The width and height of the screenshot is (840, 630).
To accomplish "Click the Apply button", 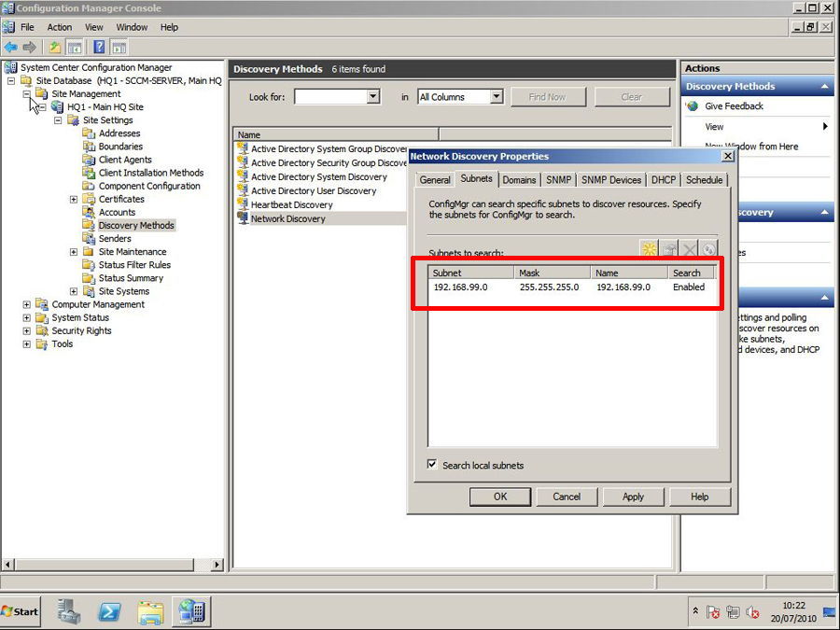I will pos(633,497).
